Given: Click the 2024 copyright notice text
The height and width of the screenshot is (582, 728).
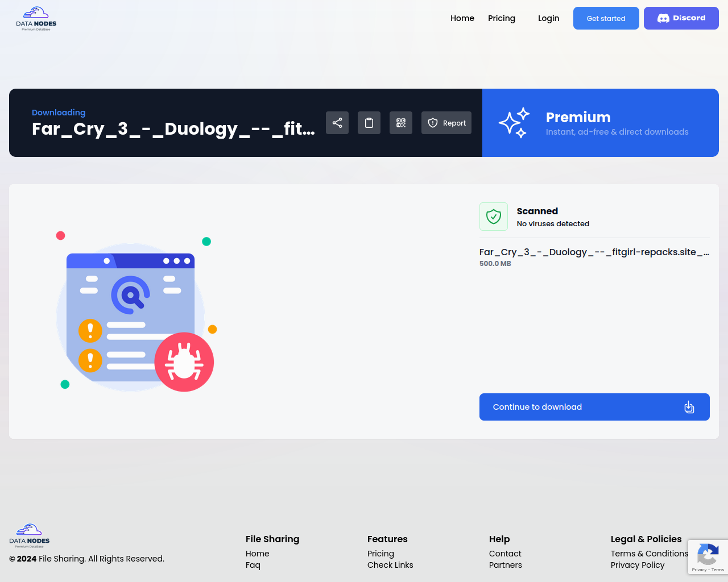Looking at the screenshot, I should [x=86, y=559].
